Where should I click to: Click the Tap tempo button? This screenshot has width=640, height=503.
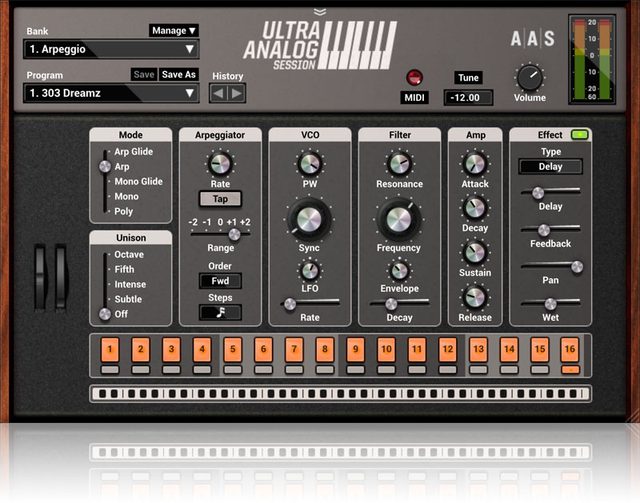click(220, 199)
